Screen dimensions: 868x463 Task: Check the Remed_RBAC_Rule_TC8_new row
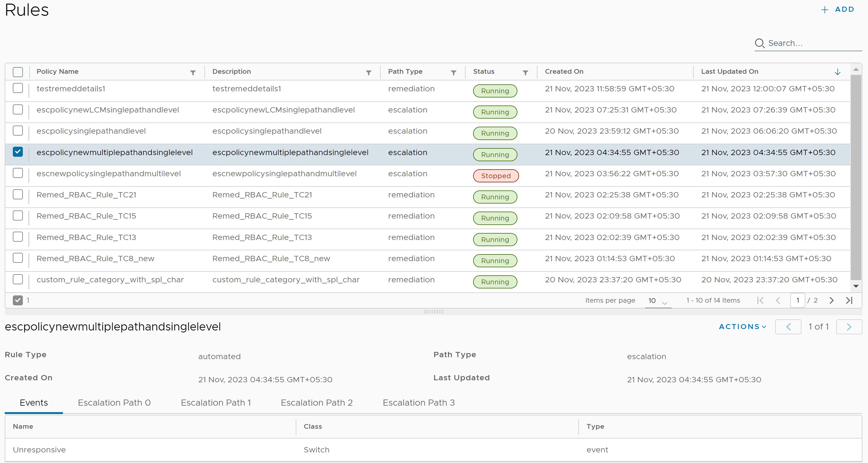pyautogui.click(x=18, y=258)
